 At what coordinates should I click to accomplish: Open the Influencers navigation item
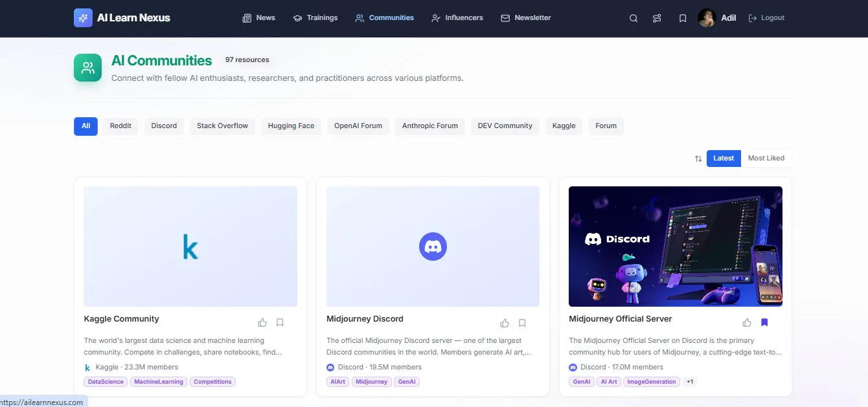click(457, 18)
